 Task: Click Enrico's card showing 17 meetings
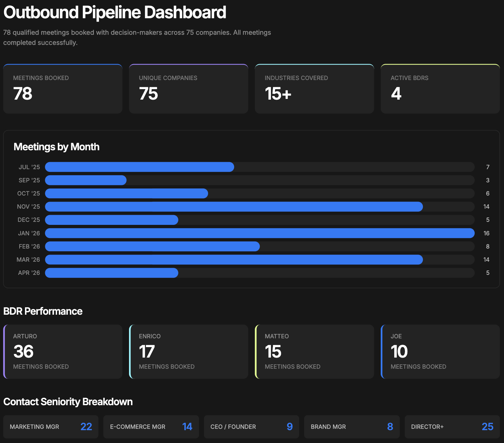pos(188,351)
